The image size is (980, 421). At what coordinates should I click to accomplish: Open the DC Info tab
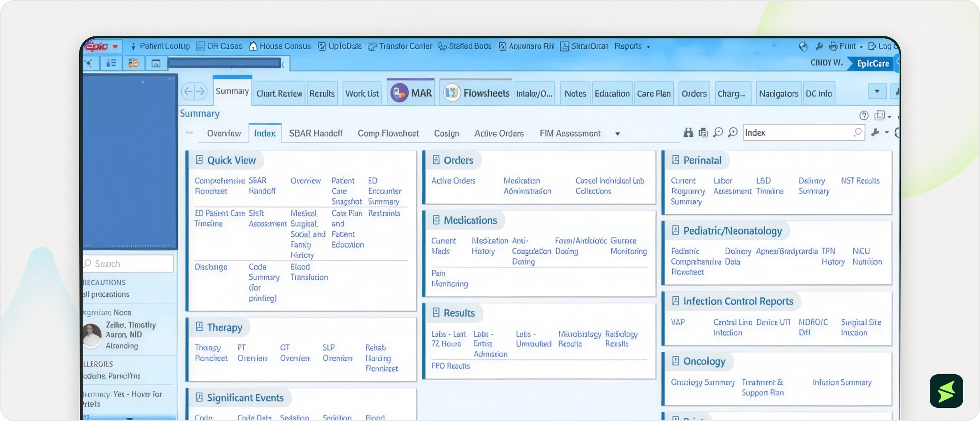coord(819,94)
